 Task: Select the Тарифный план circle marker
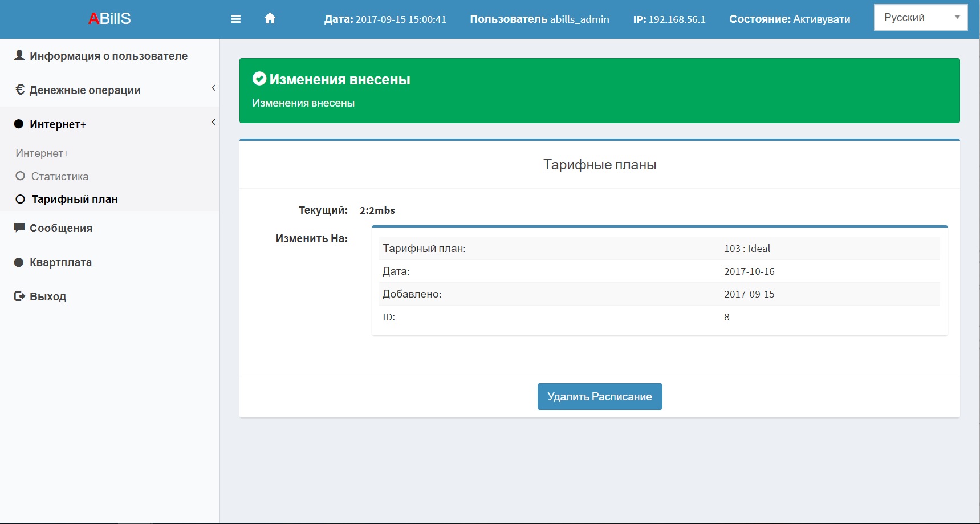tap(21, 199)
